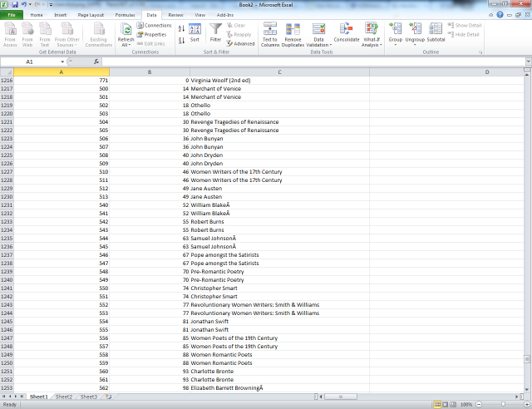Click the Properties button in Connections group
Viewport: 532px width, 409px height.
point(151,35)
